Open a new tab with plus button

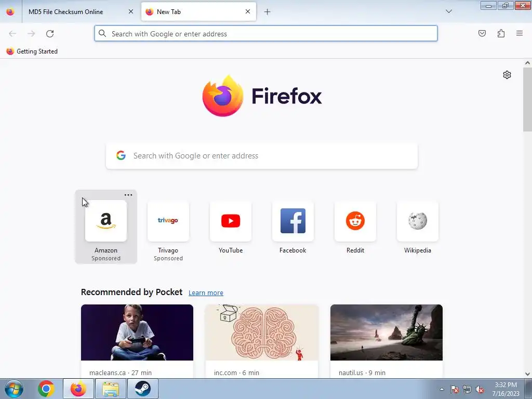(268, 12)
